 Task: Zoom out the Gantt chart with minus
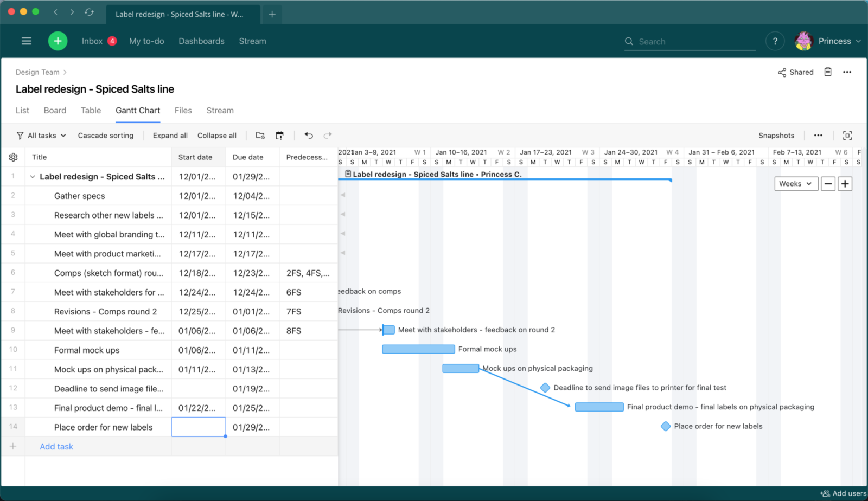tap(828, 184)
